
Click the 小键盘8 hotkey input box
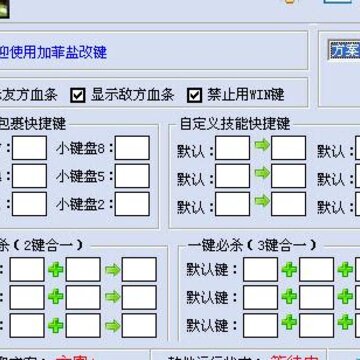coord(132,148)
